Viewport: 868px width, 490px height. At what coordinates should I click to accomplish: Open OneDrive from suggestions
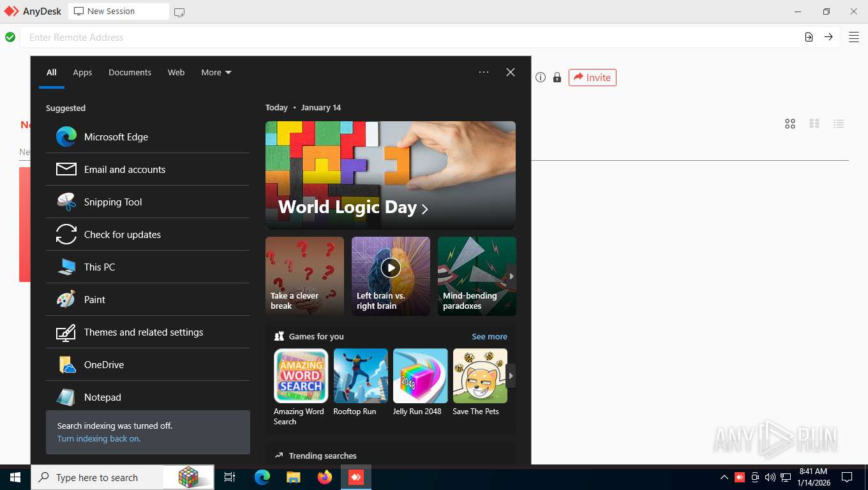coord(147,364)
